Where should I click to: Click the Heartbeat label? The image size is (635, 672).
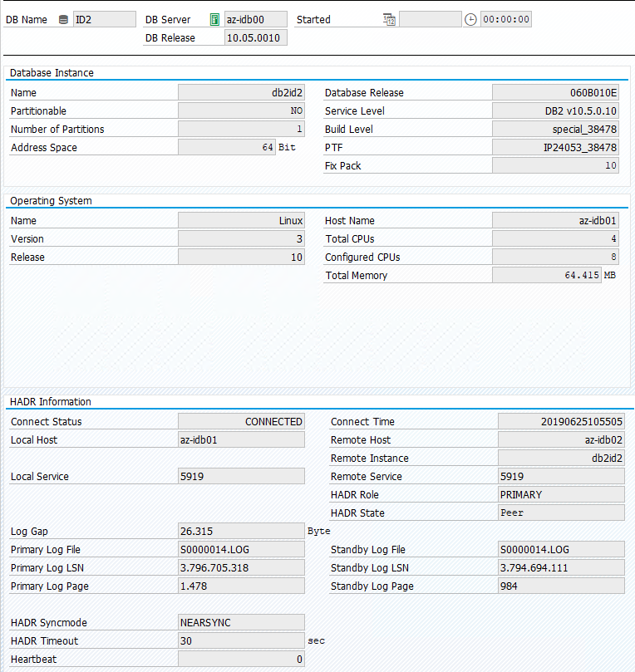pyautogui.click(x=33, y=660)
